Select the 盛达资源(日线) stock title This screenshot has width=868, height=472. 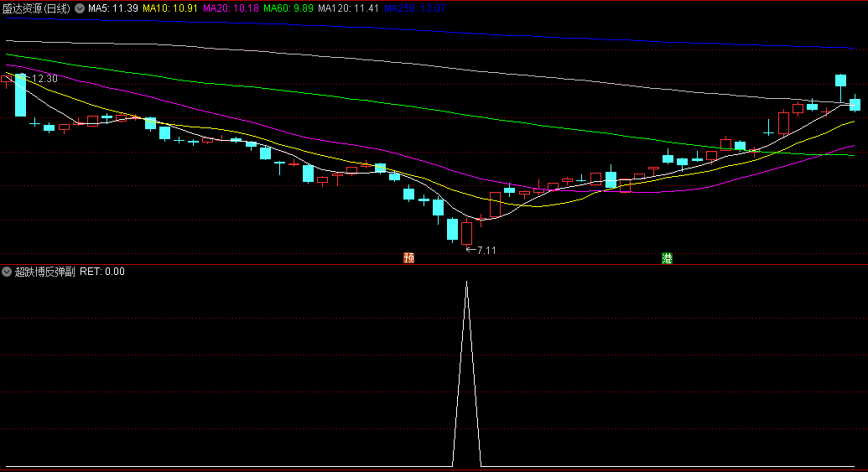[37, 8]
